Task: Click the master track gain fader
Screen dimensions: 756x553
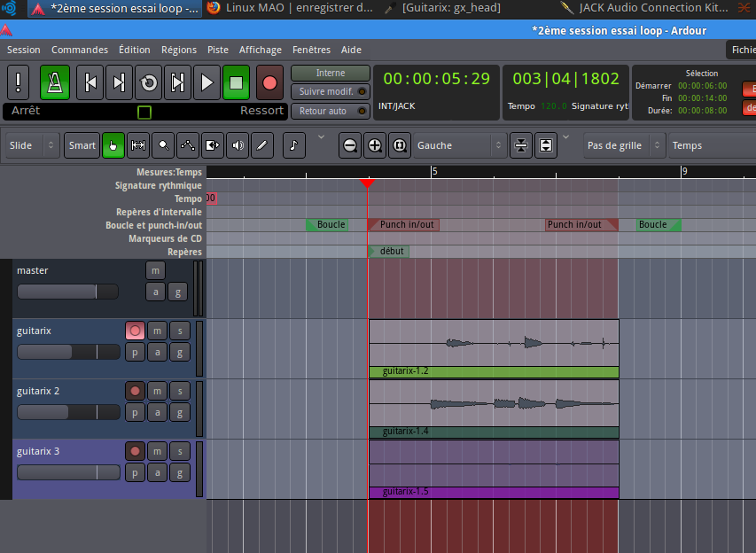Action: pyautogui.click(x=67, y=292)
